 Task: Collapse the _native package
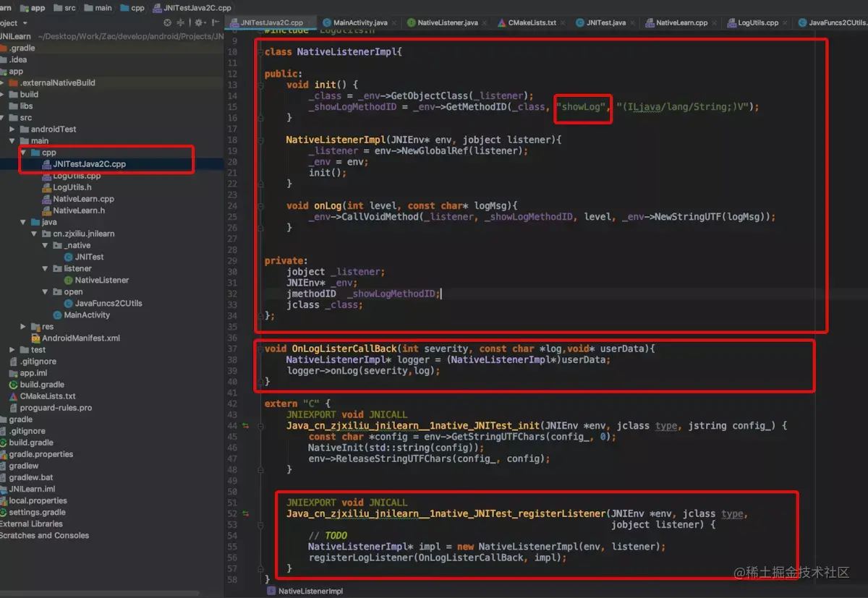46,245
